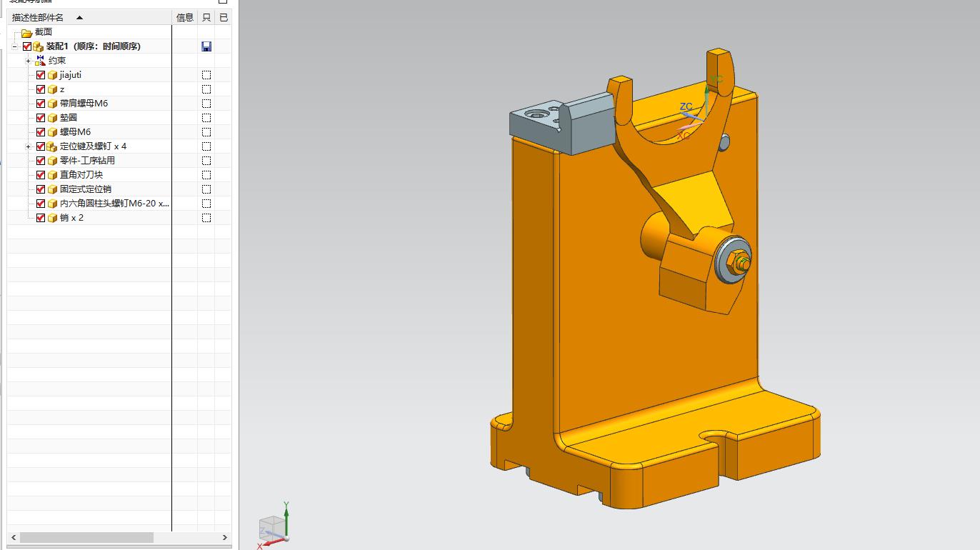Click the view triad orientation cube
Screen dimensions: 980x550
point(271,529)
